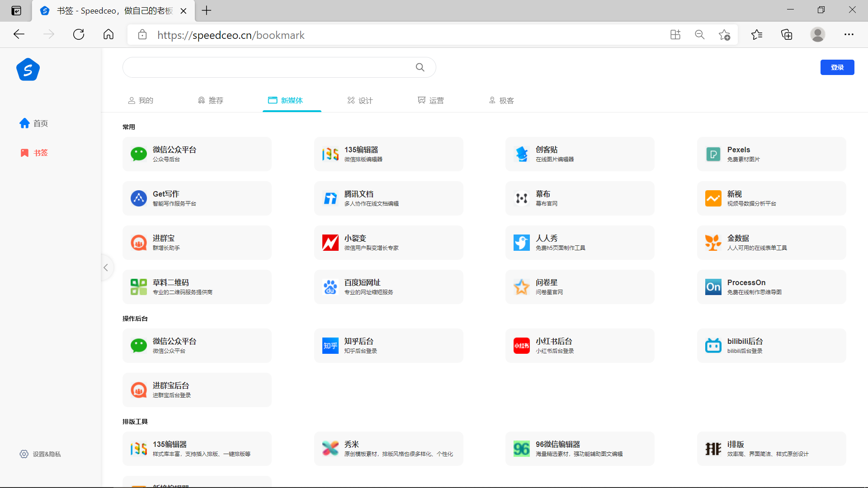Click the 进群宝 icon in 常用 section

[x=139, y=243]
